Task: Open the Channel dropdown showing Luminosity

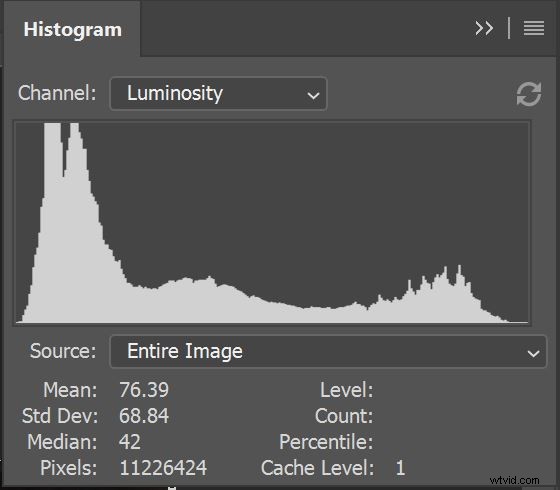Action: pyautogui.click(x=218, y=94)
